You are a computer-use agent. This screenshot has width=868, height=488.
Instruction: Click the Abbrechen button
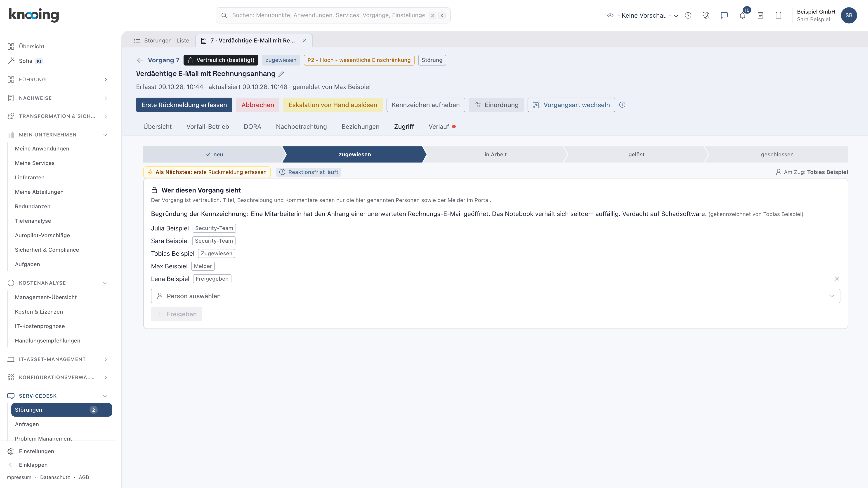[x=258, y=105]
